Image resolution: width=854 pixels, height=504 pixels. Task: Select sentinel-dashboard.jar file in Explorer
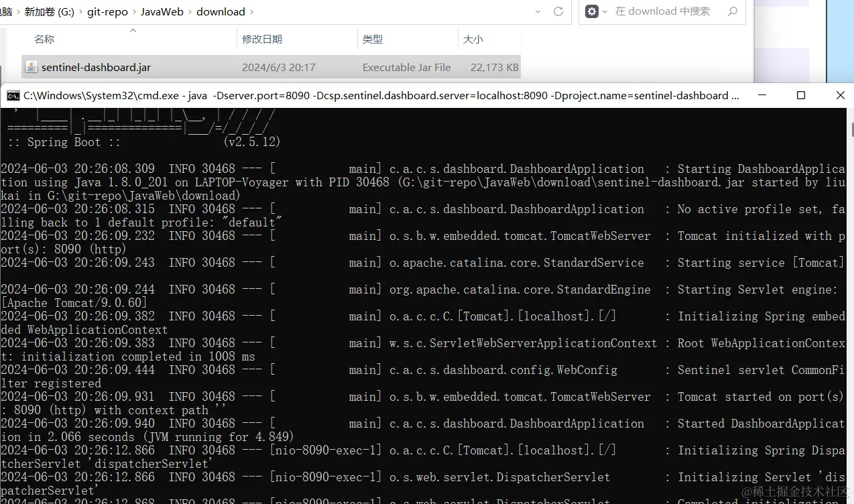271,67
